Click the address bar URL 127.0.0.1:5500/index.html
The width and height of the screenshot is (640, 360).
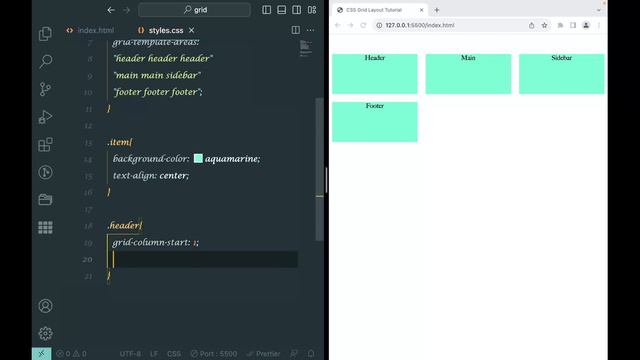pyautogui.click(x=420, y=25)
